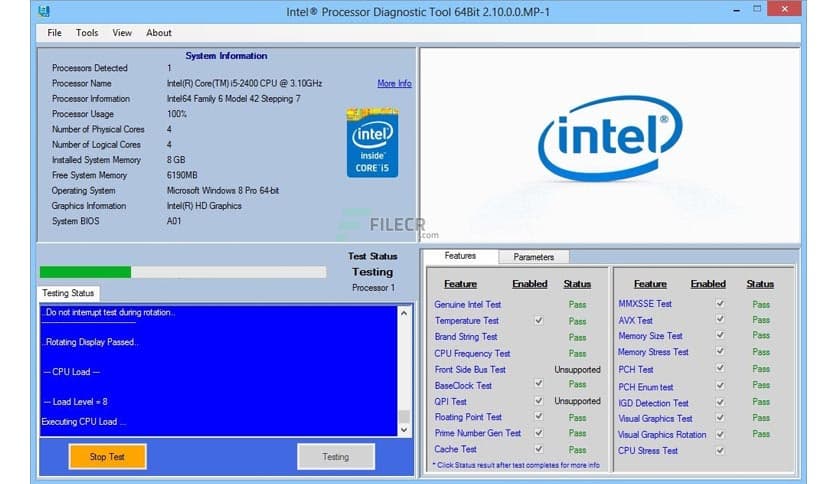Click the Intel inside Core i5 badge

372,143
